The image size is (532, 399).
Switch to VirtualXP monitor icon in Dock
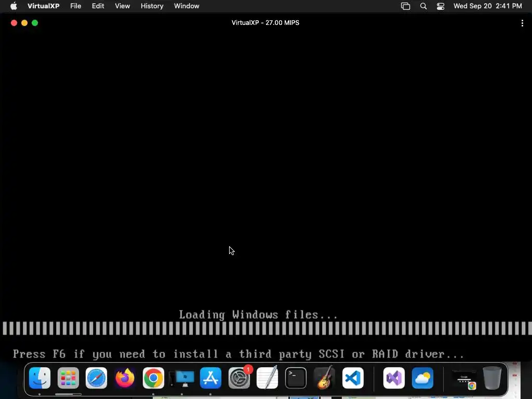(x=182, y=378)
